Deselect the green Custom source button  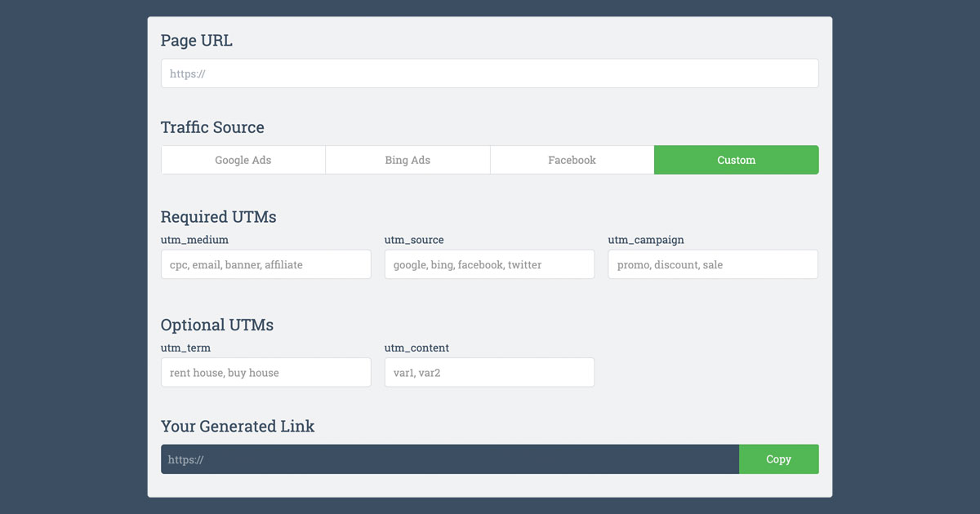point(736,160)
